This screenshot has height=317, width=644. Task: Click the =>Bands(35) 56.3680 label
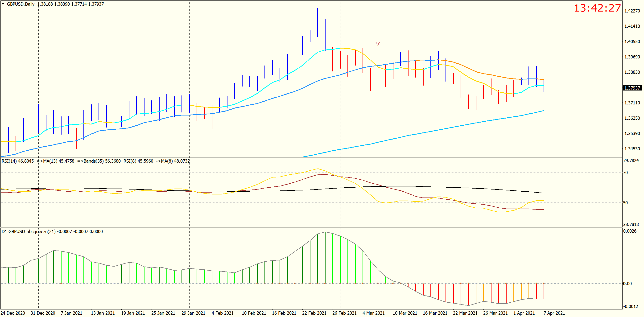tap(99, 161)
